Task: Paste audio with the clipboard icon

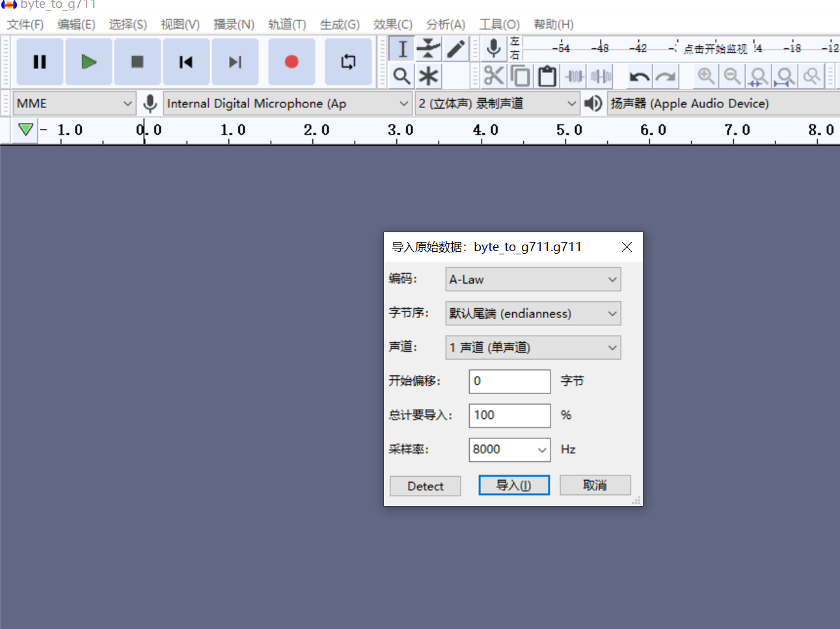Action: point(547,76)
